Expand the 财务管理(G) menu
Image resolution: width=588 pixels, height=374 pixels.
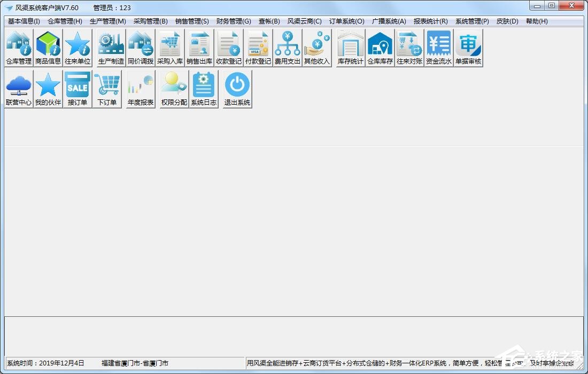coord(234,21)
